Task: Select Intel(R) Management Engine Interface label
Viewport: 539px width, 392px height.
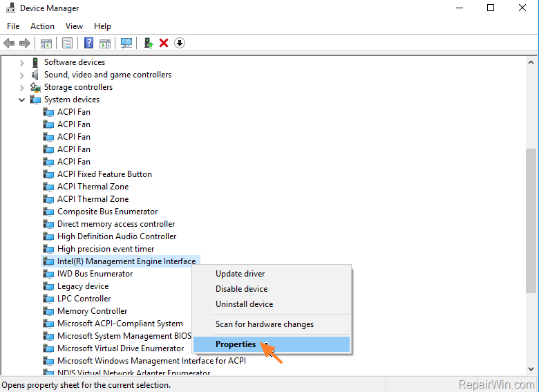Action: [x=126, y=261]
